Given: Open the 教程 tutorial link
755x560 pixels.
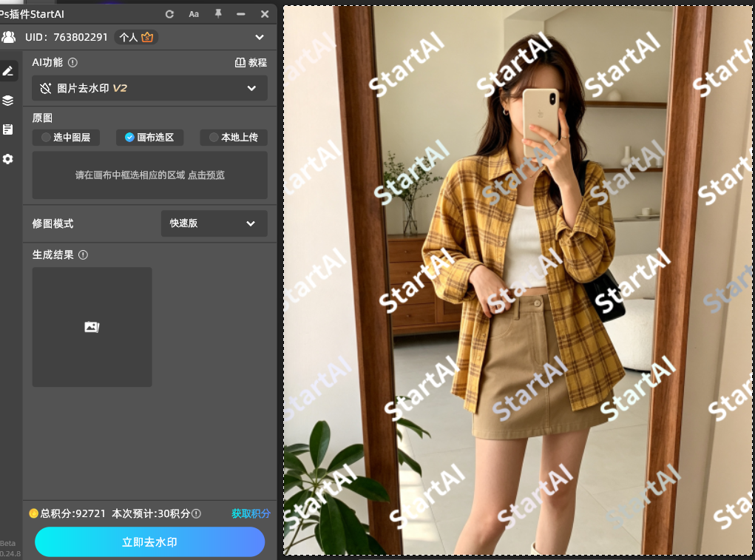Looking at the screenshot, I should tap(257, 63).
